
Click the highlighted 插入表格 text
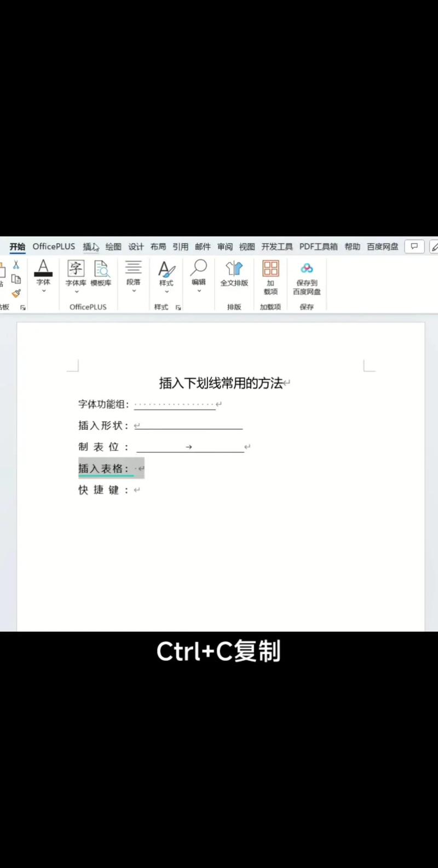point(103,469)
